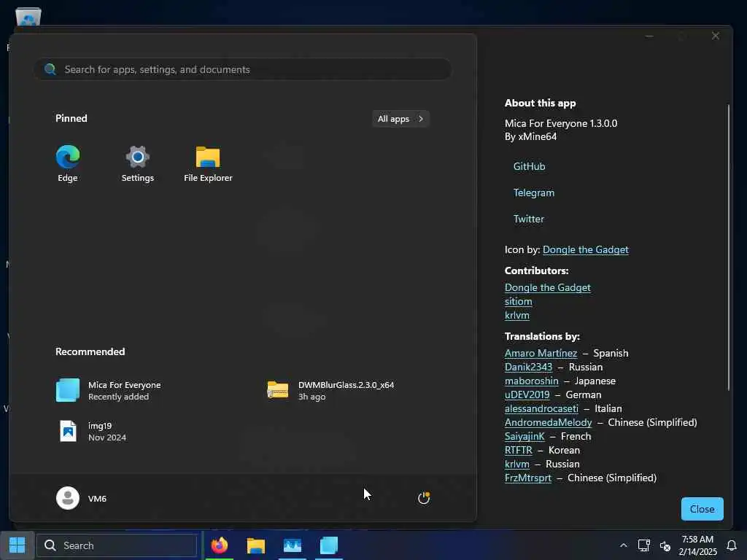Open the Telegram link

[x=533, y=192]
